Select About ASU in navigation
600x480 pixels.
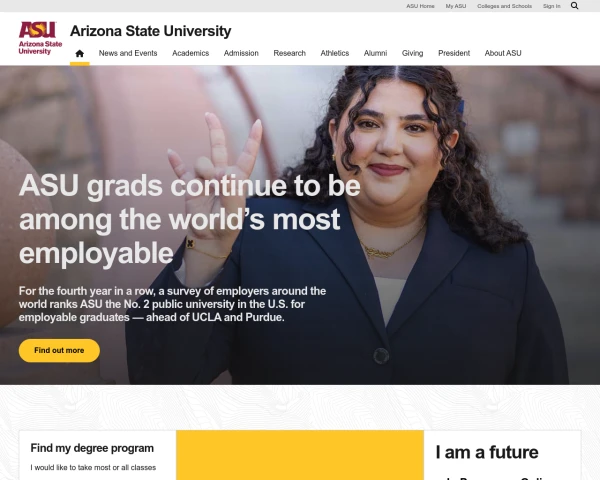point(503,53)
